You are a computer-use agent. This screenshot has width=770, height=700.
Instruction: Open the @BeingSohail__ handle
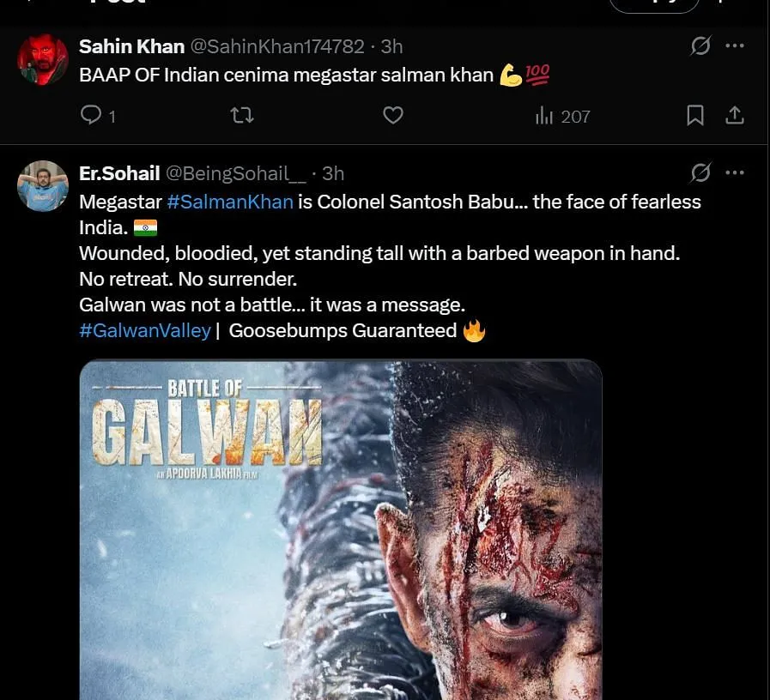(236, 174)
